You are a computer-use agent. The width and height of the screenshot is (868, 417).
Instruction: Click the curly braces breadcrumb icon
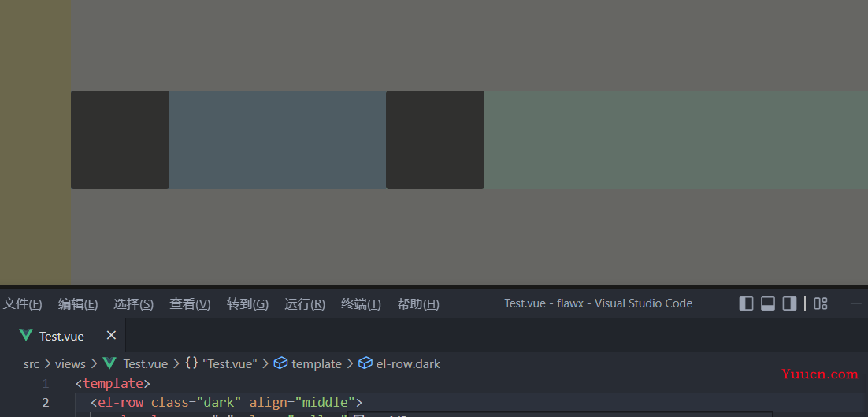click(x=191, y=363)
